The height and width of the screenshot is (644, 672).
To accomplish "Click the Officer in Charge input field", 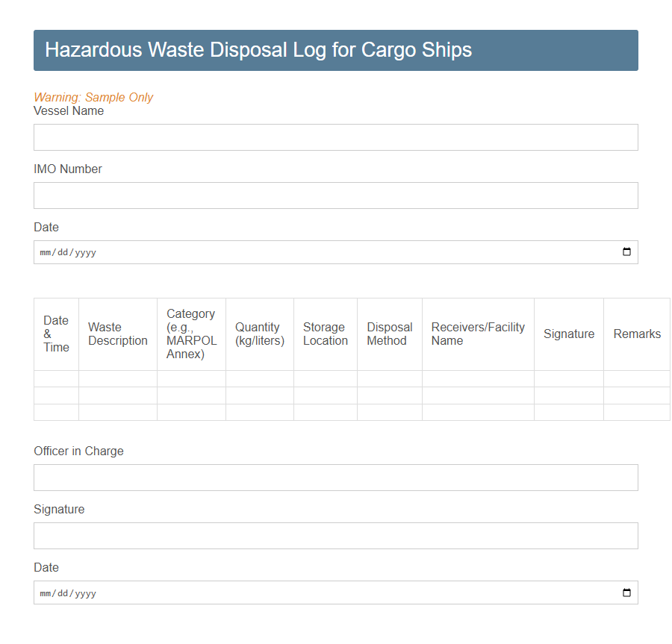I will coord(335,477).
